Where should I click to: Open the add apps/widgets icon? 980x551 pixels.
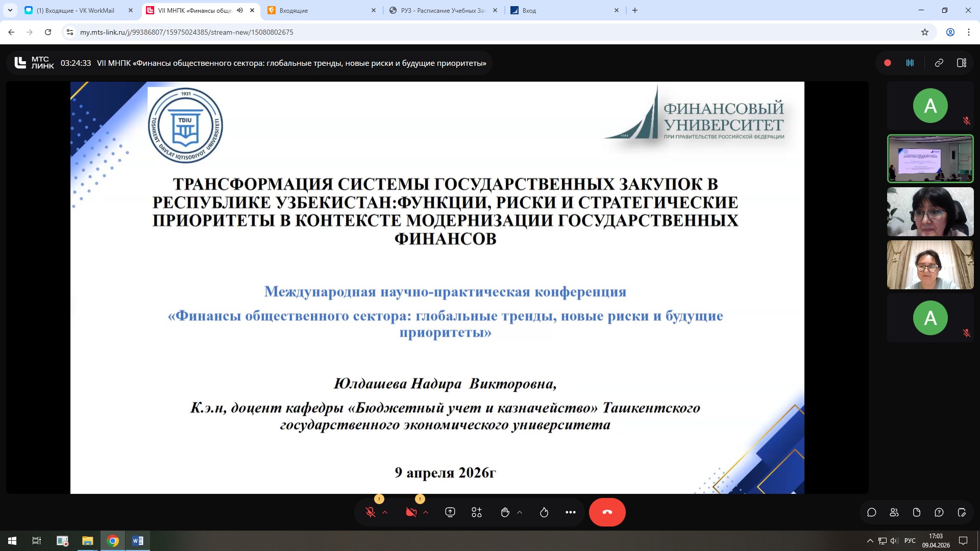477,512
